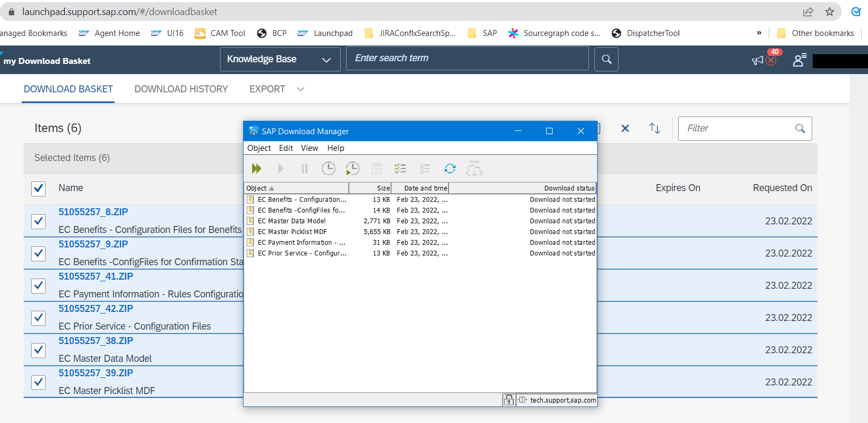868x423 pixels.
Task: Click the green checklist select all icon
Action: [x=400, y=169]
